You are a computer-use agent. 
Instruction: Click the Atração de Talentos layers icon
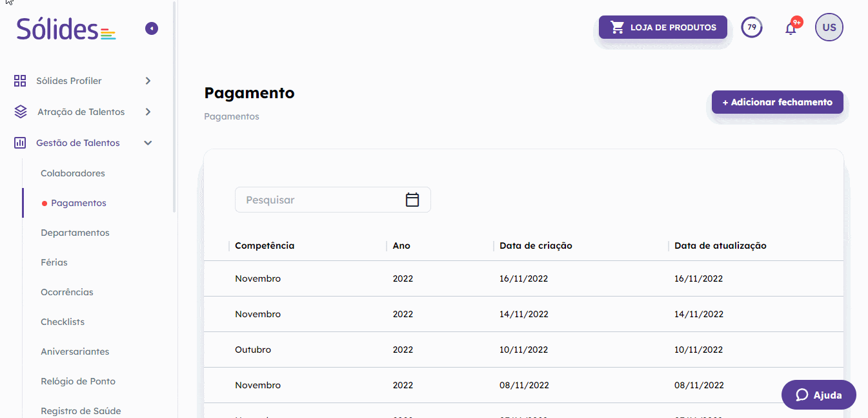click(x=21, y=112)
